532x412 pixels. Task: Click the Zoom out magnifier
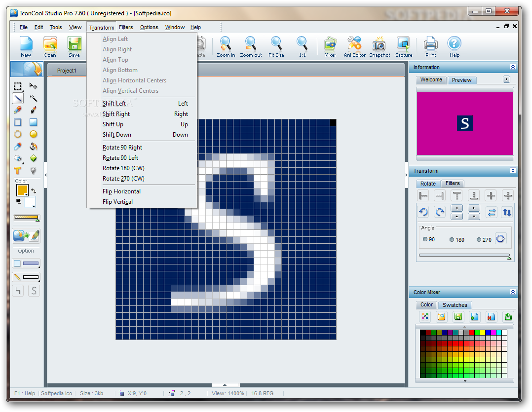[x=251, y=46]
